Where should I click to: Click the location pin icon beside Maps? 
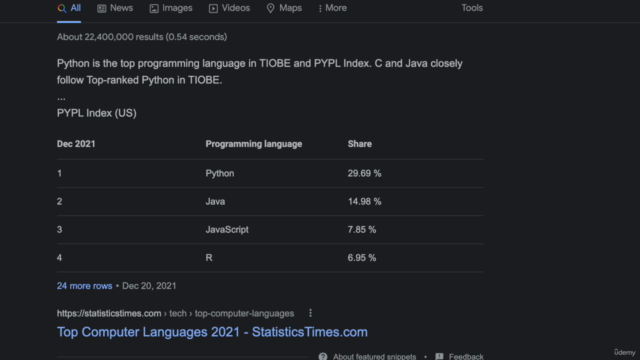[270, 8]
